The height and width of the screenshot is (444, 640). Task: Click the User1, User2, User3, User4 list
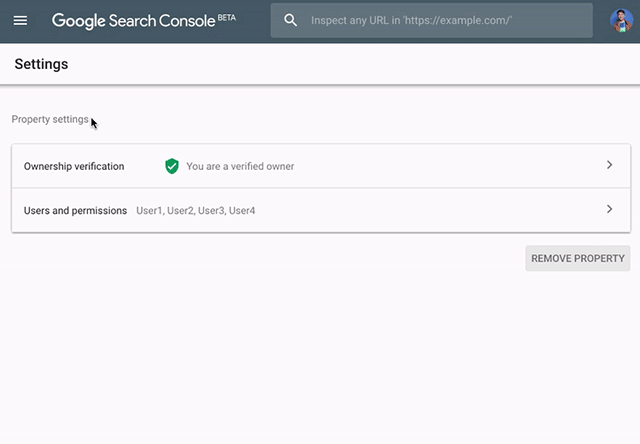(196, 211)
